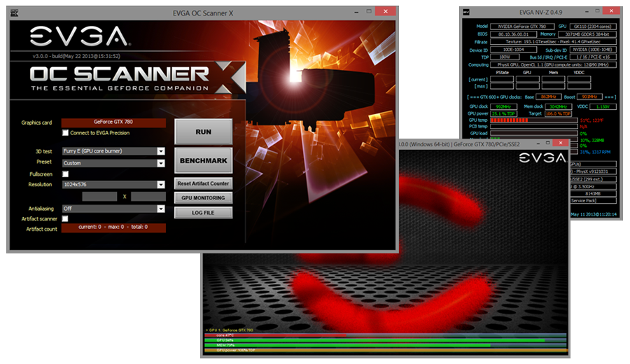Image resolution: width=630 pixels, height=364 pixels.
Task: Click the EVGA logo in the render window
Action: (x=542, y=157)
